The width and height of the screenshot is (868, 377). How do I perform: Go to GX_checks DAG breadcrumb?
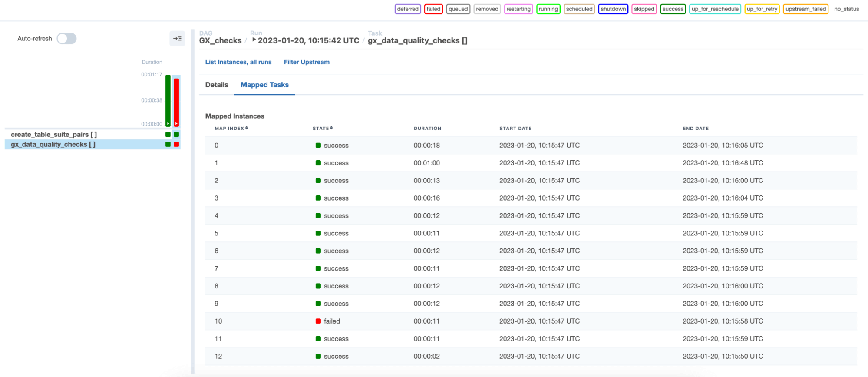(220, 40)
